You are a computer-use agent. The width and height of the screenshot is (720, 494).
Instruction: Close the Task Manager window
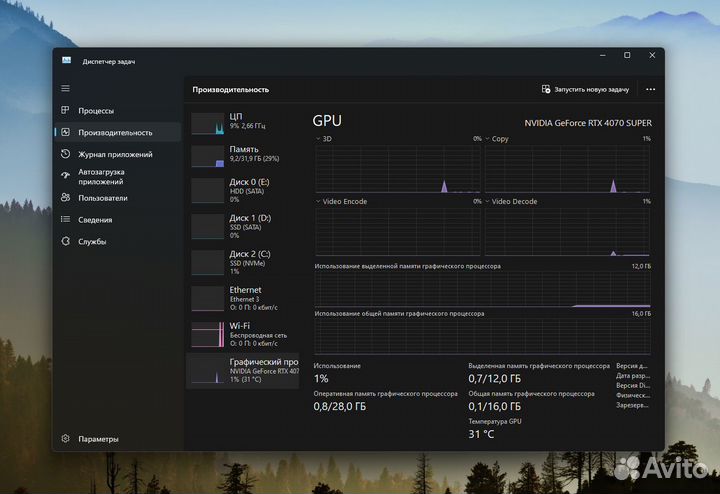[652, 55]
